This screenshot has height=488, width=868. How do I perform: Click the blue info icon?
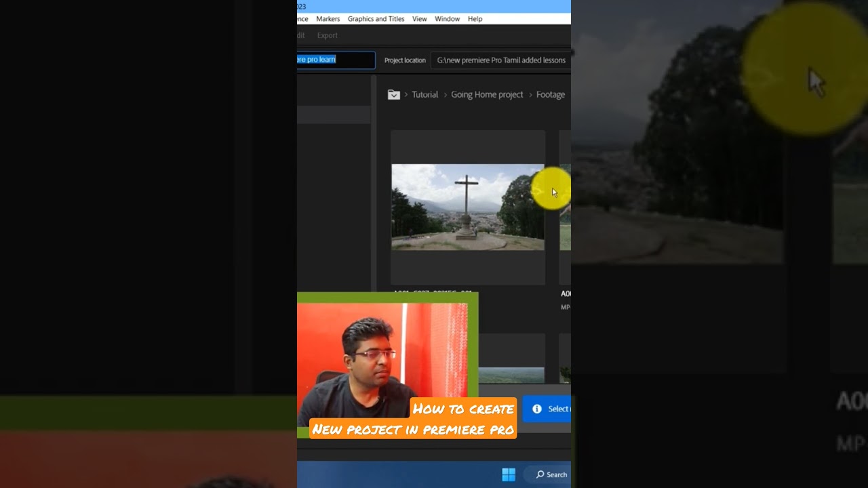tap(537, 409)
